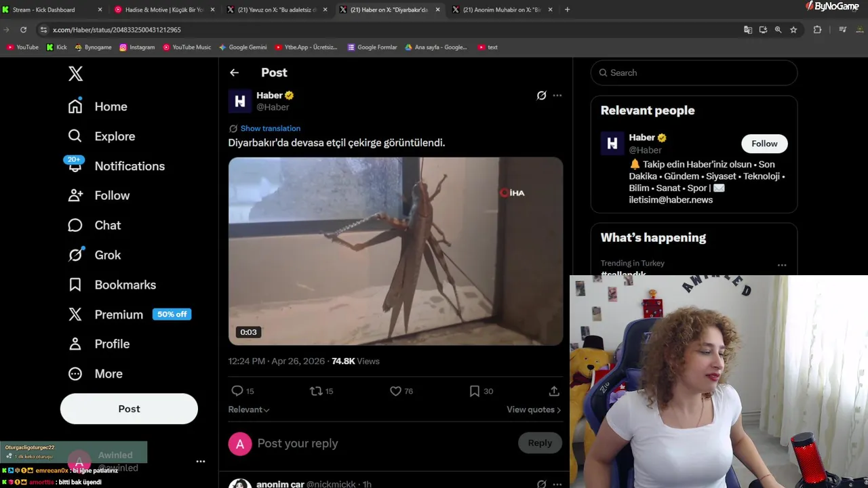
Task: Click the gray Reply button
Action: tap(540, 443)
